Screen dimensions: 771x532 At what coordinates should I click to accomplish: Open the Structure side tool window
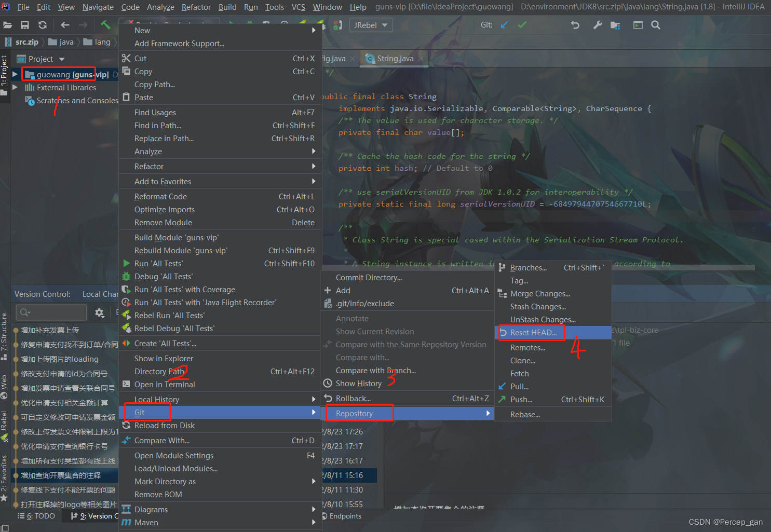coord(4,336)
